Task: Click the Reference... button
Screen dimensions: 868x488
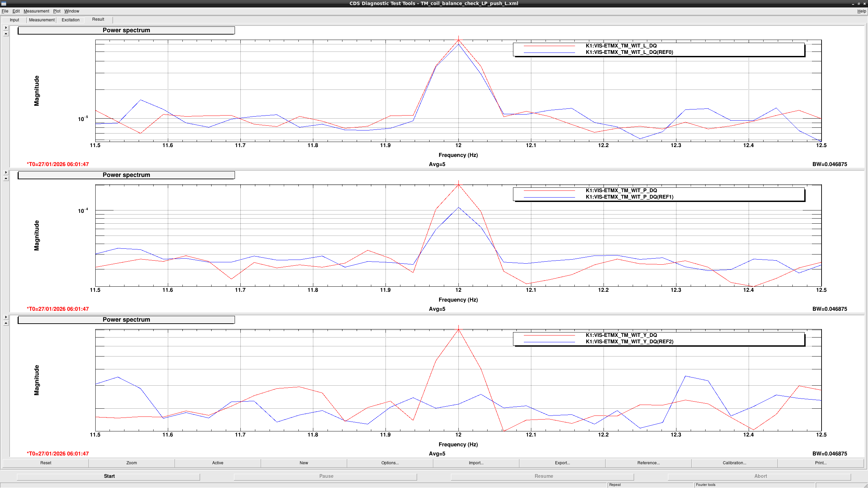Action: (x=648, y=463)
